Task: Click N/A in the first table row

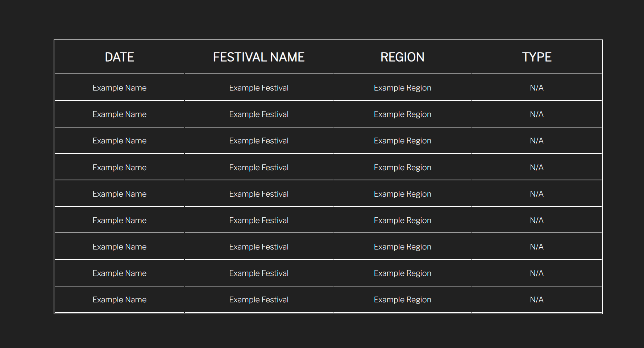Action: [537, 88]
